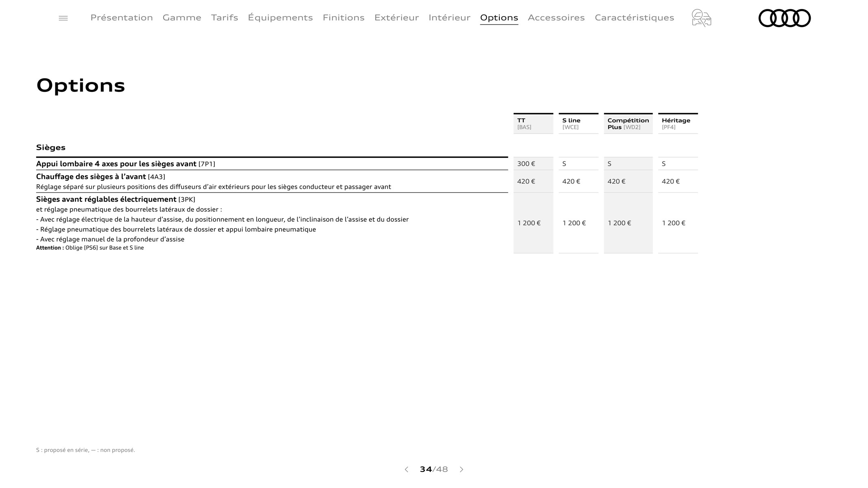
Task: Open the Extérieur tab
Action: 396,17
